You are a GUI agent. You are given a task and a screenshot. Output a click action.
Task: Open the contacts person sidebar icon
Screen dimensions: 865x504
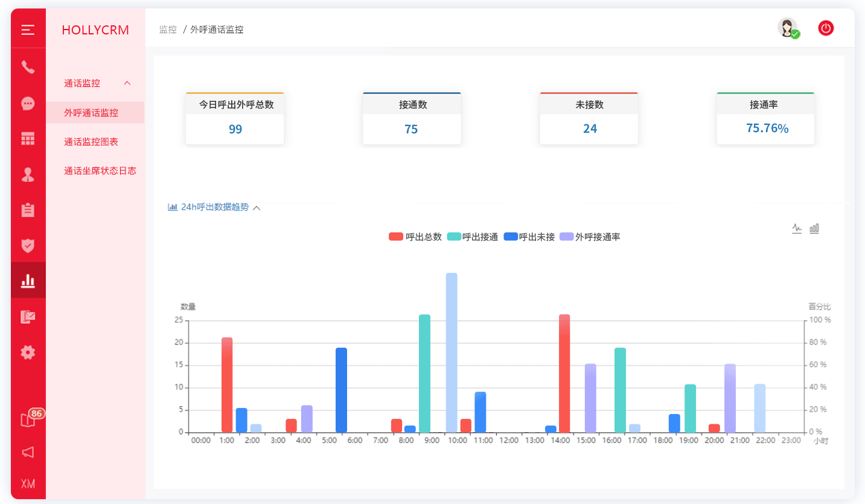[28, 174]
